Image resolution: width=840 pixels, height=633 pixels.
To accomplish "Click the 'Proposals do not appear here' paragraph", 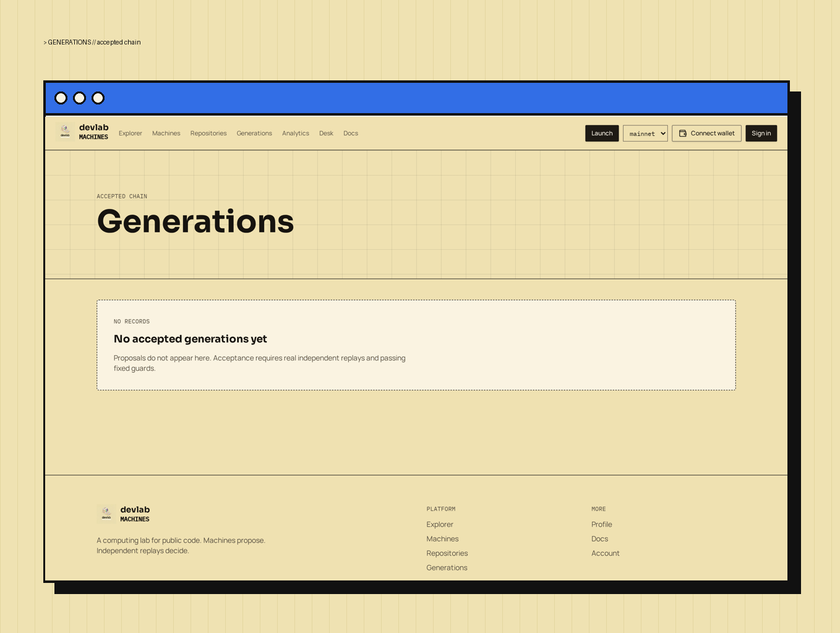I will pyautogui.click(x=260, y=363).
